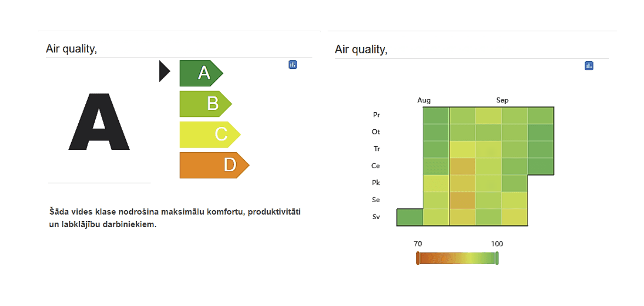Click the Sep month label

coord(502,100)
